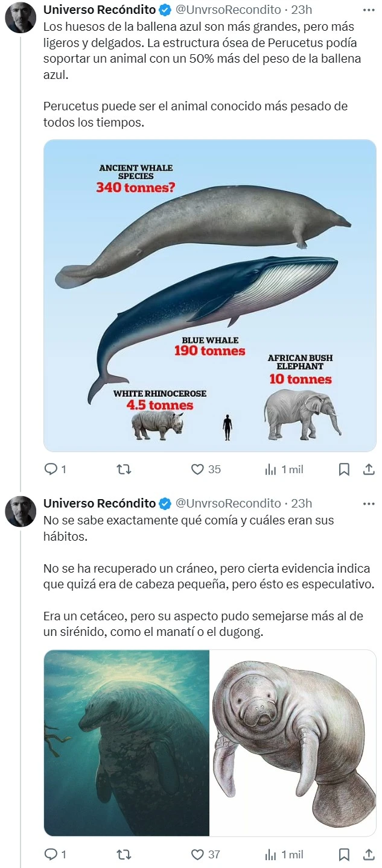The image size is (382, 868).
Task: Click the Universo Recóndito profile avatar
Action: 20,16
